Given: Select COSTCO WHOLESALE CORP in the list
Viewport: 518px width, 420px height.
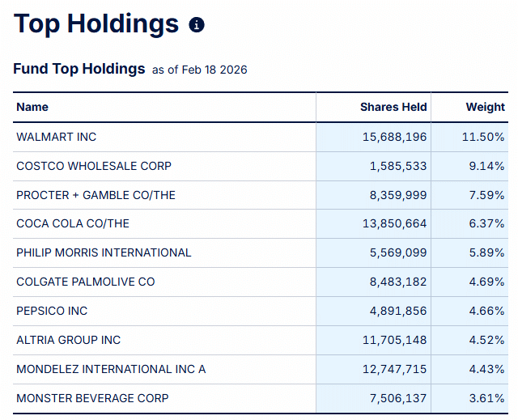Looking at the screenshot, I should (94, 166).
